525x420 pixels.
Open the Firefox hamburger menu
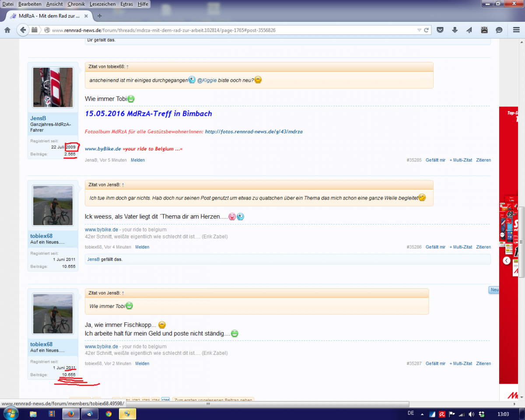pos(516,30)
